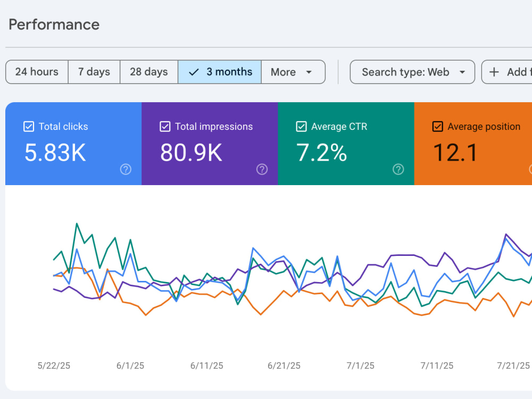Switch to the 7 days range
The height and width of the screenshot is (399, 532).
point(94,72)
